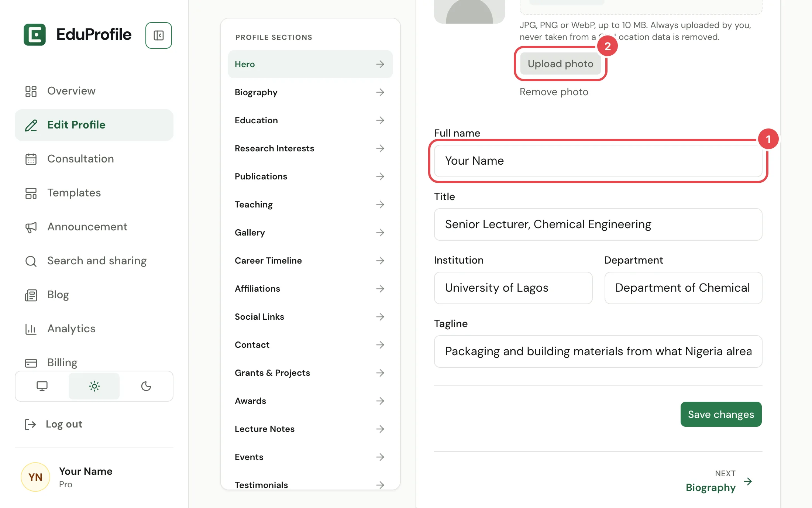Image resolution: width=812 pixels, height=508 pixels.
Task: Click the Your Name Pro account label
Action: 86,477
